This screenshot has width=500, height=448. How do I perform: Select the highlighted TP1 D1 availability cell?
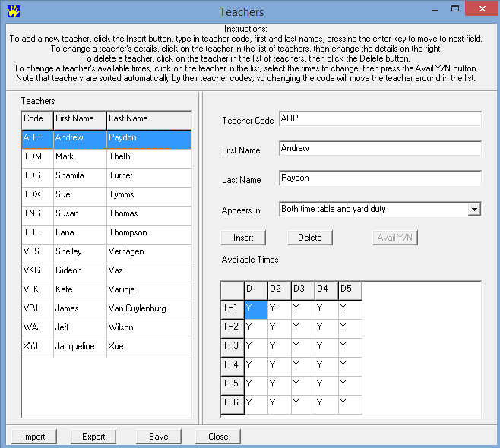(x=256, y=309)
